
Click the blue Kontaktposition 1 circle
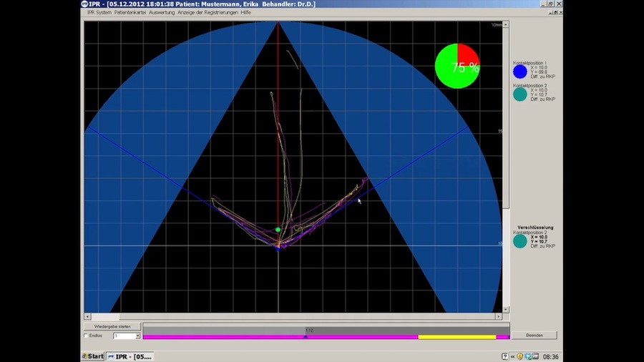click(x=520, y=72)
